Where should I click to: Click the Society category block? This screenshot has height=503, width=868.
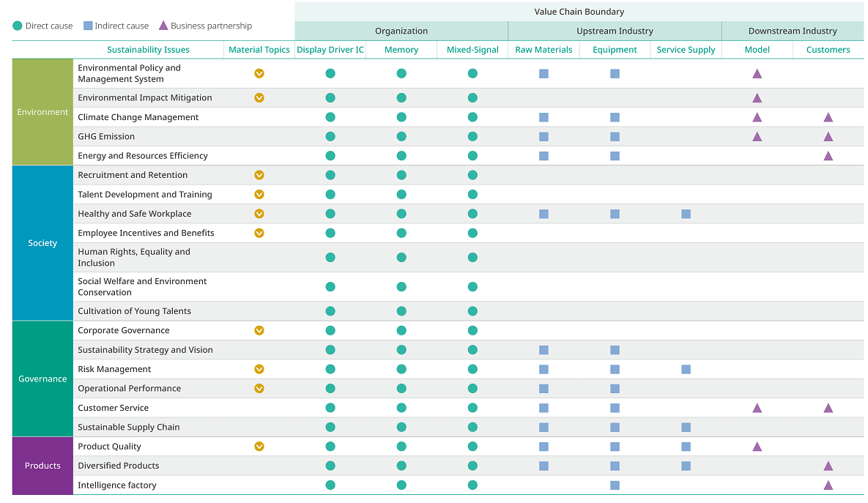tap(42, 243)
